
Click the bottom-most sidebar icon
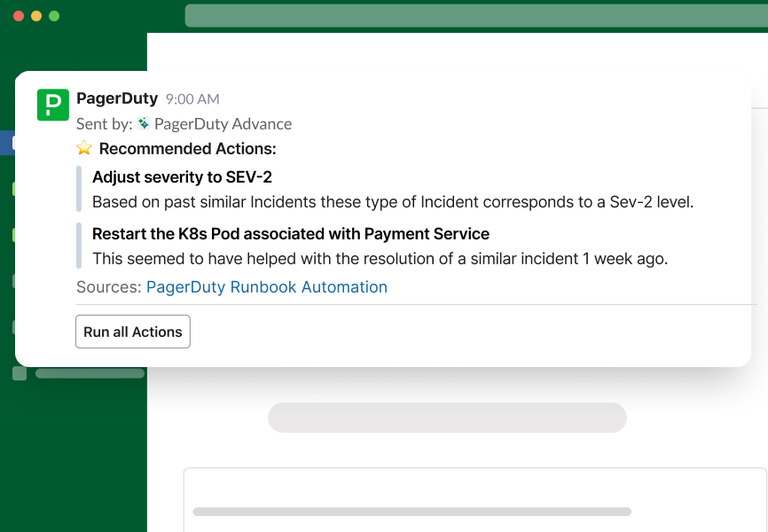click(x=20, y=373)
